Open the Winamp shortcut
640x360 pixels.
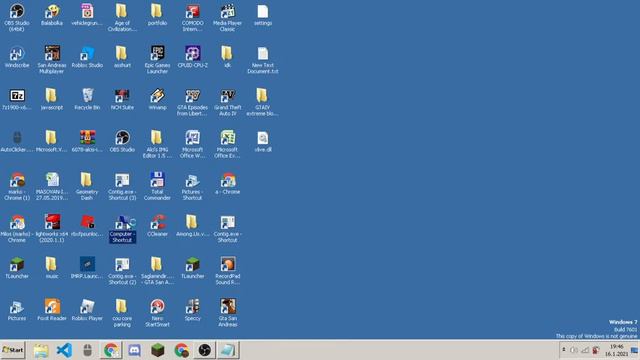click(x=157, y=99)
